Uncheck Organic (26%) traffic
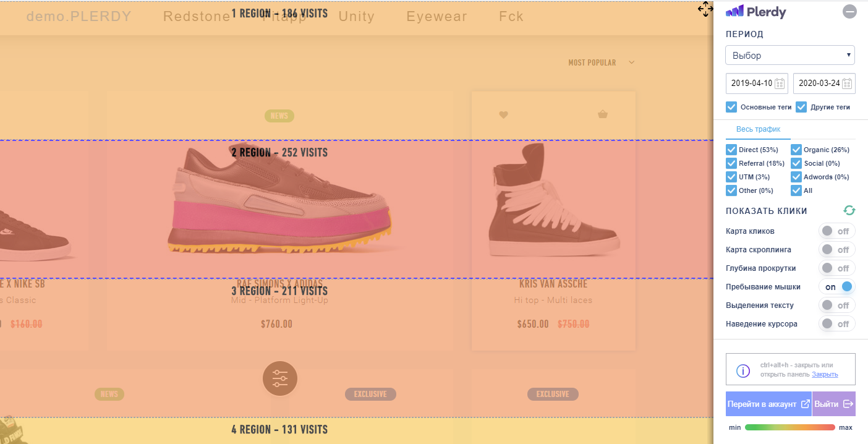Viewport: 868px width, 444px height. [x=796, y=150]
